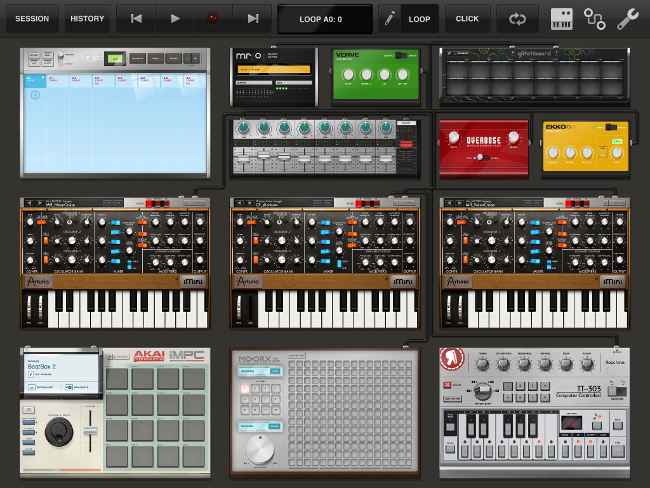This screenshot has height=488, width=650.
Task: Hit the first top-row Glitchboard pad
Action: point(457,70)
